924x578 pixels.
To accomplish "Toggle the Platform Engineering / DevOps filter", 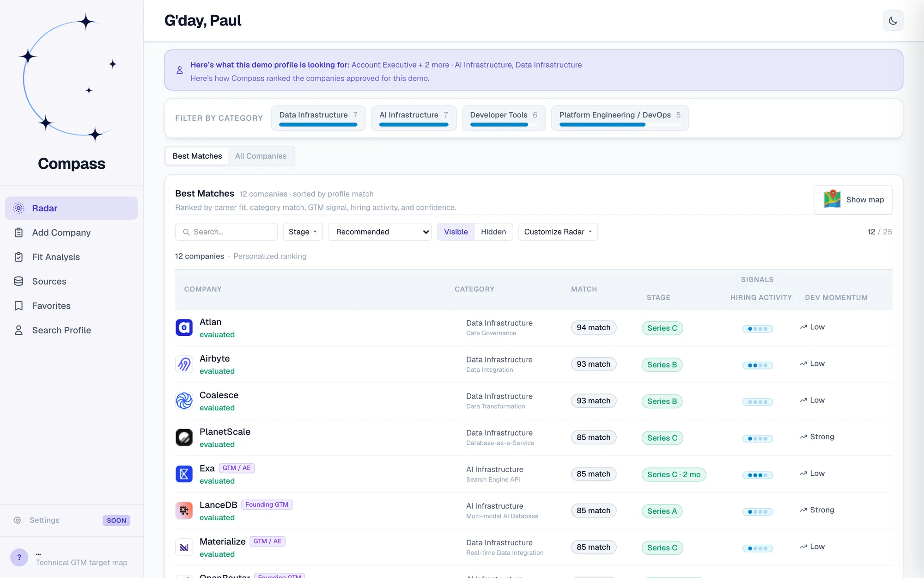I will pyautogui.click(x=620, y=118).
